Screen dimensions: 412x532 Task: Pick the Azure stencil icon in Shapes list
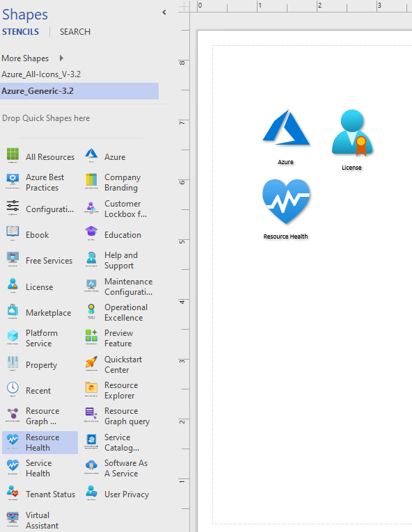[x=91, y=154]
